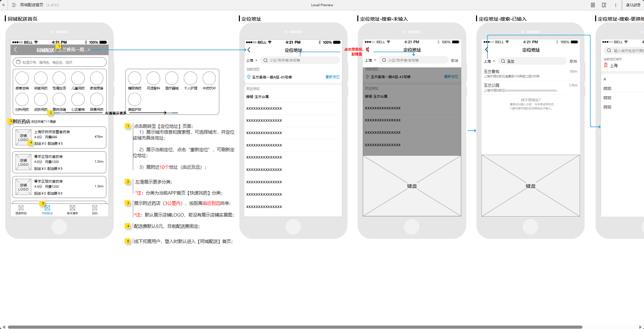Image resolution: width=644 pixels, height=329 pixels.
Task: Select 绿城·玉兰公寓 nearby address on 定位地址
Action: click(x=257, y=97)
